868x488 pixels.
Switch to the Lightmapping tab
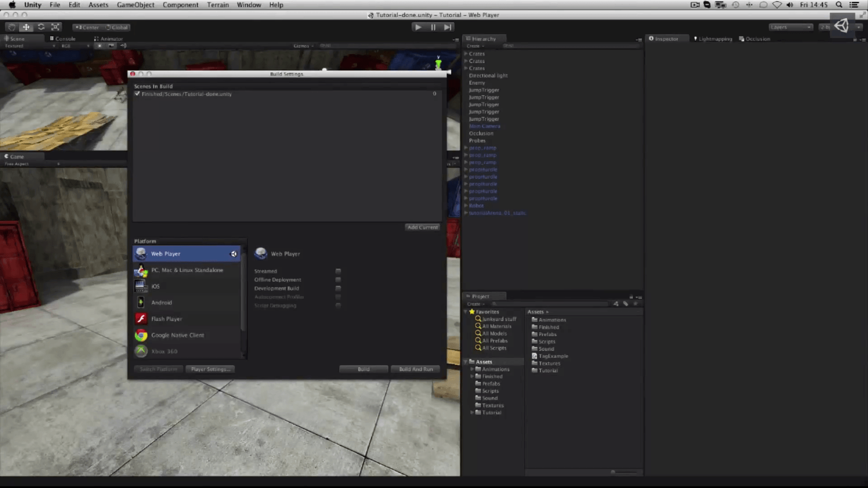(x=713, y=39)
